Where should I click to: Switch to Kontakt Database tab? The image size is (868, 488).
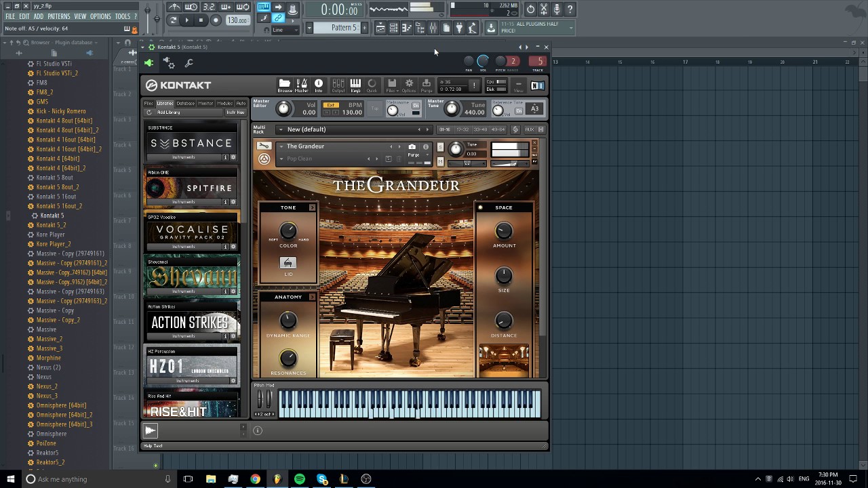[x=186, y=104]
